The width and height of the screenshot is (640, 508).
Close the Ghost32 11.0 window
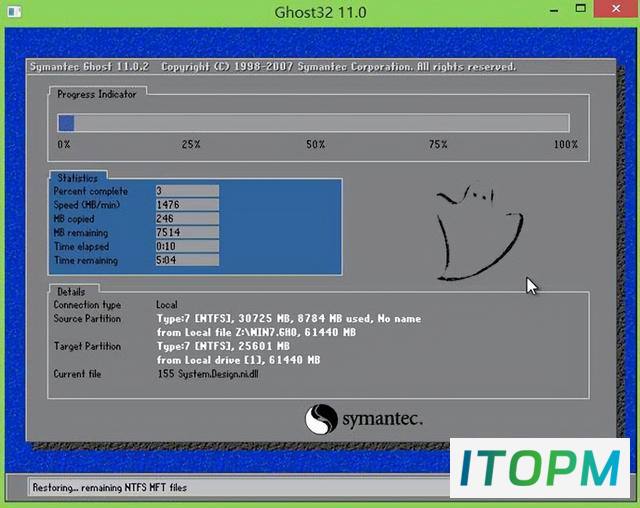pos(616,9)
